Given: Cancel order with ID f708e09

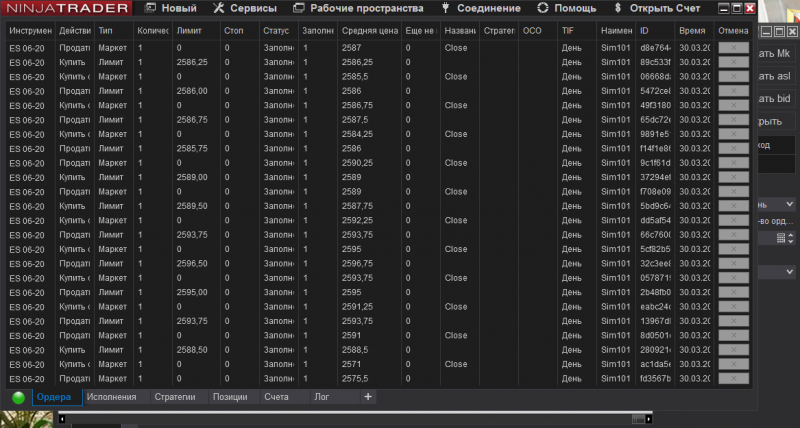Looking at the screenshot, I should pyautogui.click(x=733, y=192).
